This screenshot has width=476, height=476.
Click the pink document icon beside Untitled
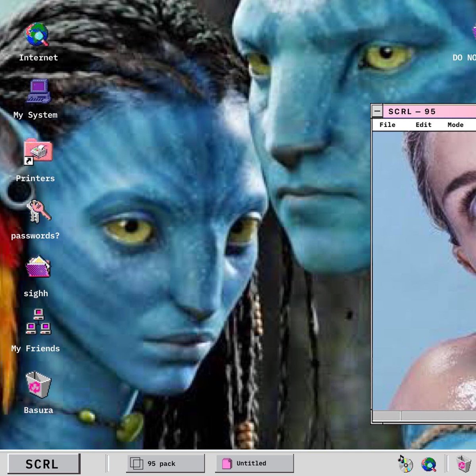(x=226, y=463)
